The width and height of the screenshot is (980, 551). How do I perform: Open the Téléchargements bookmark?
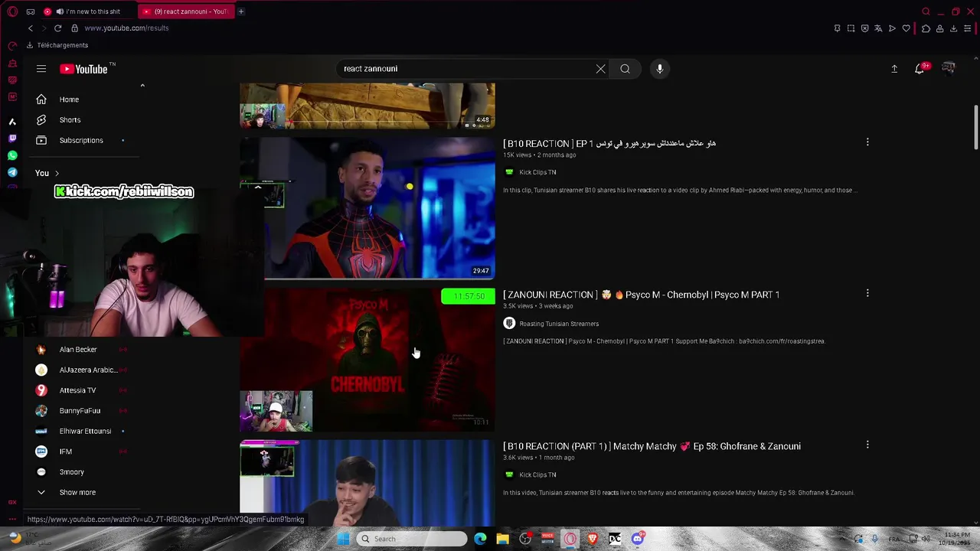pyautogui.click(x=57, y=45)
